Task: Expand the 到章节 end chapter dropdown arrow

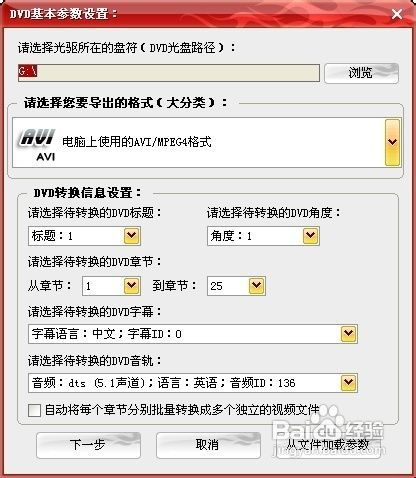Action: pyautogui.click(x=257, y=286)
